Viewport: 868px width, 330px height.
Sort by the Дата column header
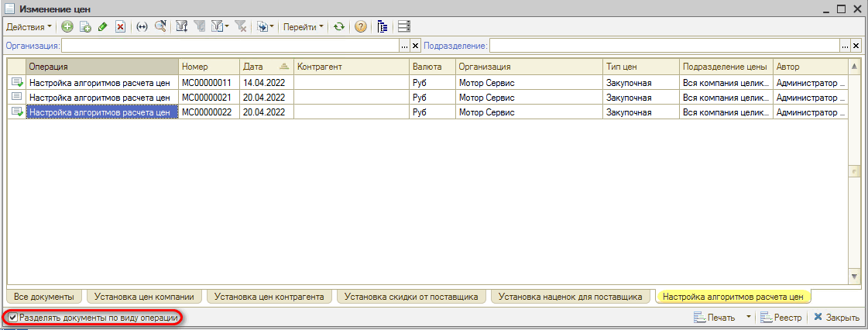click(x=266, y=67)
